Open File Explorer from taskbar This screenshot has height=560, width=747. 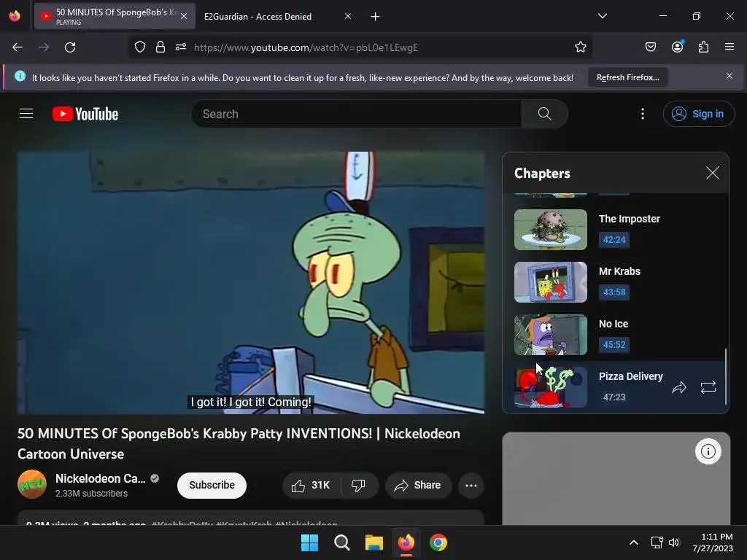374,542
